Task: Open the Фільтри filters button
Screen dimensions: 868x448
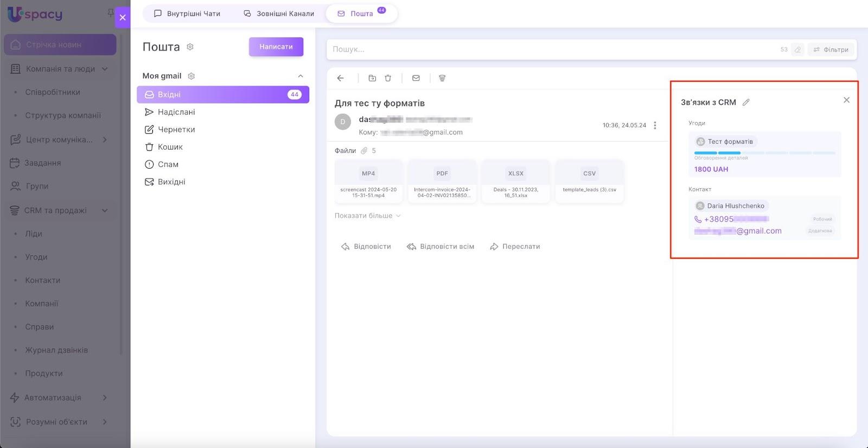Action: (831, 49)
